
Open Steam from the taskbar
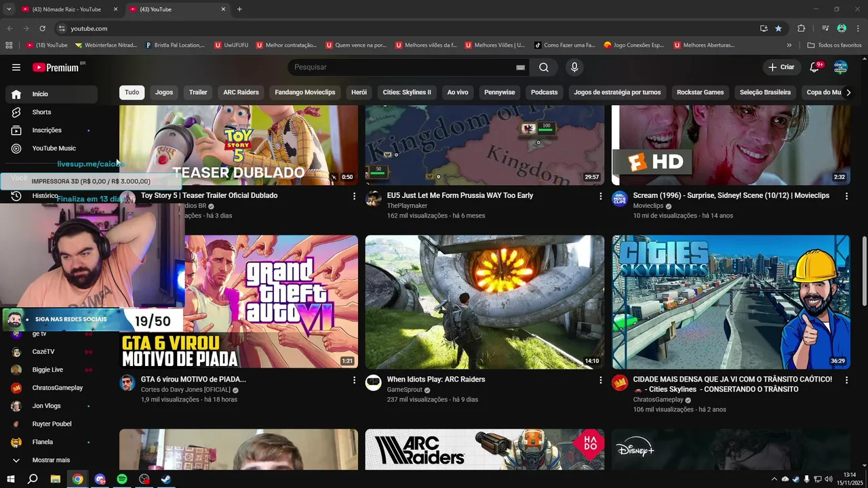166,479
